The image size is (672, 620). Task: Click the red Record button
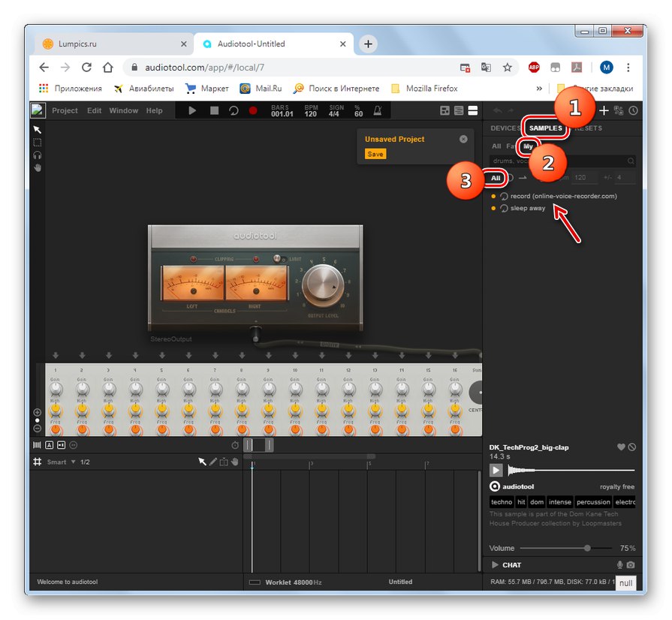coord(253,110)
